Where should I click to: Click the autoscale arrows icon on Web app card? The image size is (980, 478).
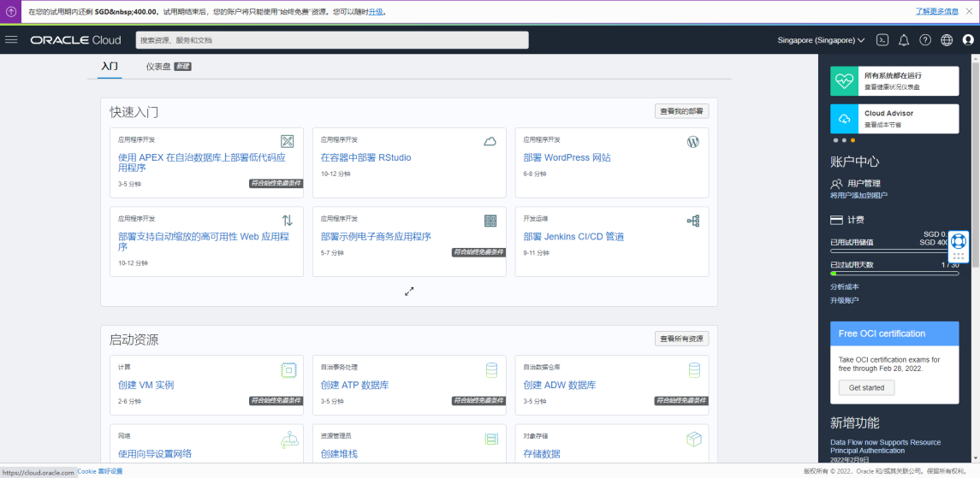(287, 221)
